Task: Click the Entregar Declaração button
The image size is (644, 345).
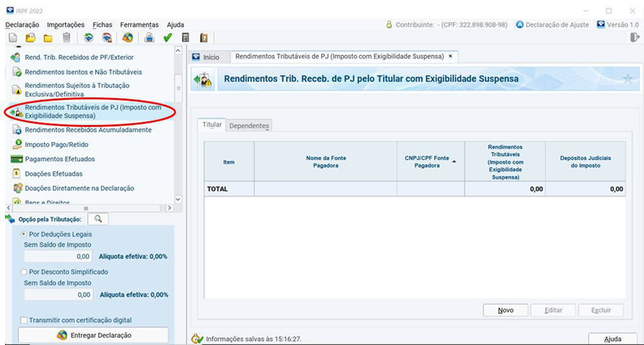Action: pos(93,335)
